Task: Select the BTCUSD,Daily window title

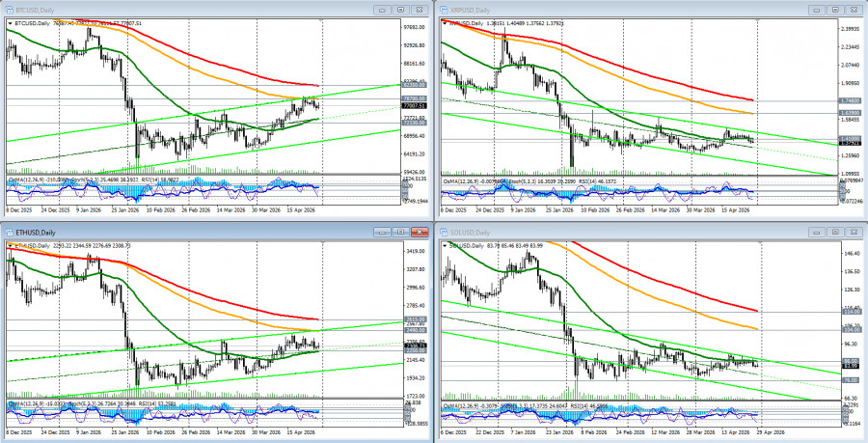Action: 33,10
